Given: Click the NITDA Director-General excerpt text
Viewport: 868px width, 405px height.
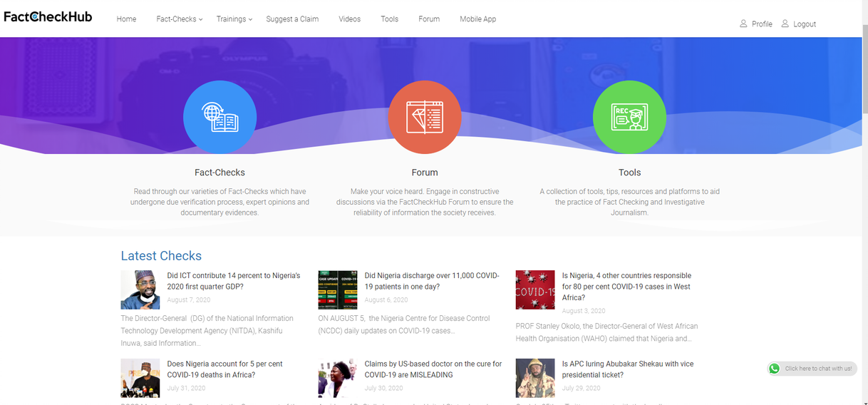Looking at the screenshot, I should point(207,331).
